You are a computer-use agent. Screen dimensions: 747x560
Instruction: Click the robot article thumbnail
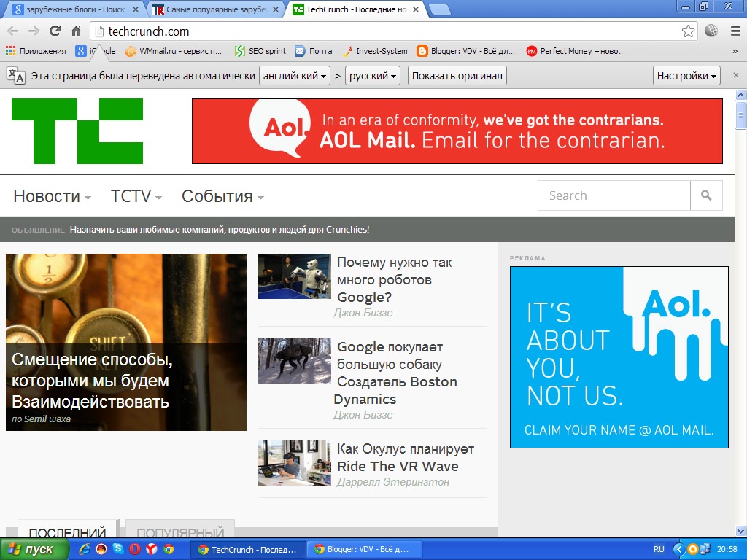(x=295, y=276)
